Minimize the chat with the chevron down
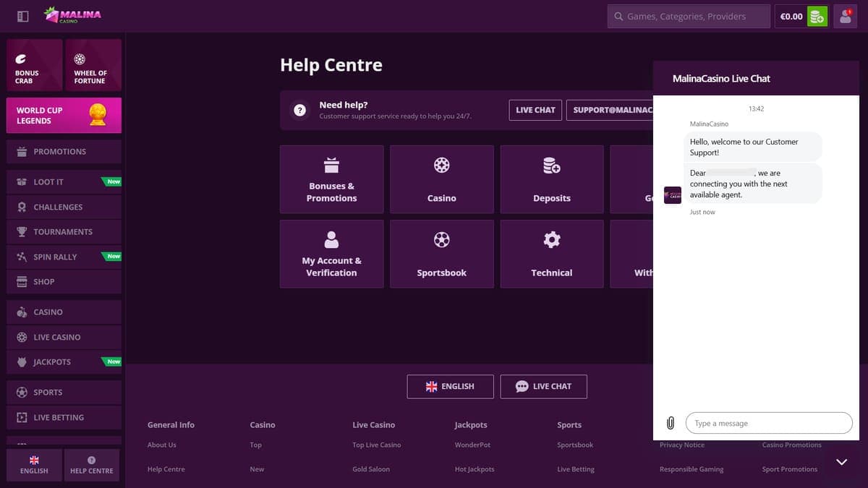This screenshot has width=868, height=488. point(841,462)
